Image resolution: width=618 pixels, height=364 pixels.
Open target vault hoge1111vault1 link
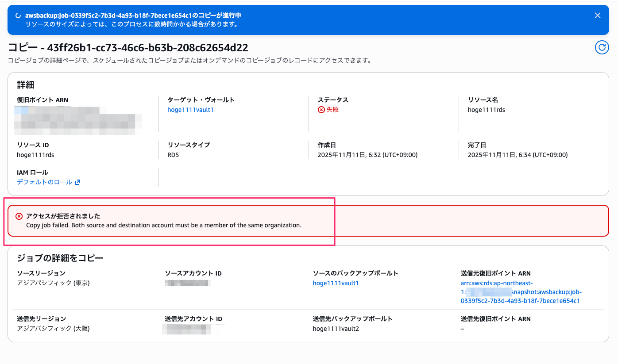point(190,110)
